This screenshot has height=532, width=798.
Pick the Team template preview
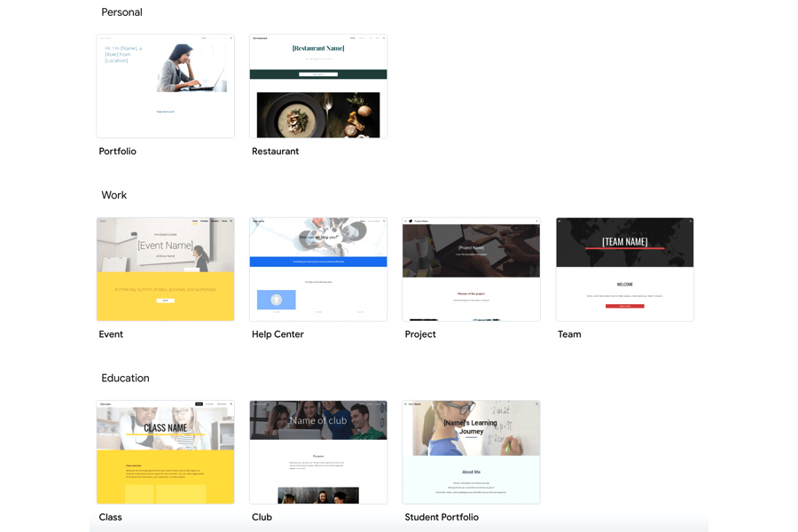pos(624,270)
